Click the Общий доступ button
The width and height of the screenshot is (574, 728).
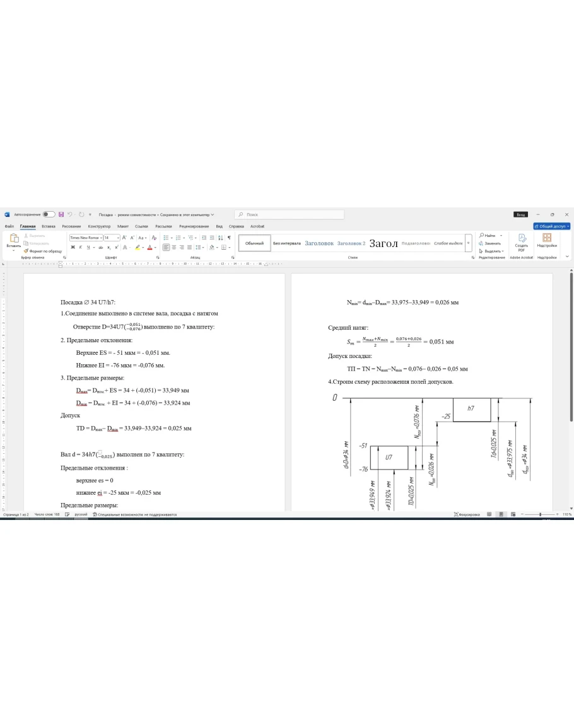pos(552,226)
